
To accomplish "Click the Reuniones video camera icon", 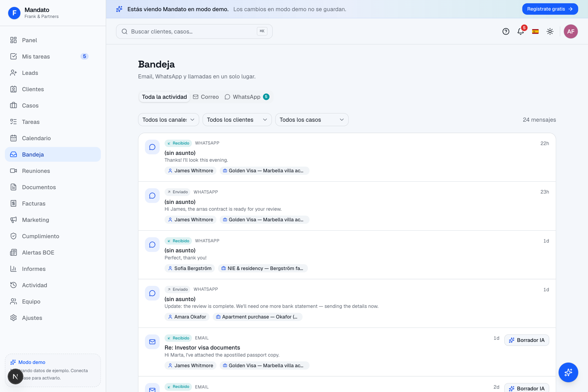I will tap(13, 171).
